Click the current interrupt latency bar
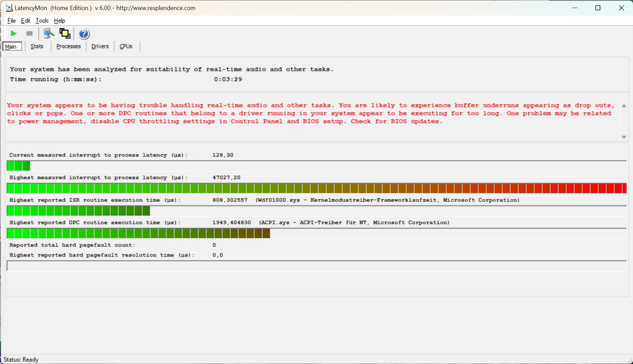 coord(317,166)
